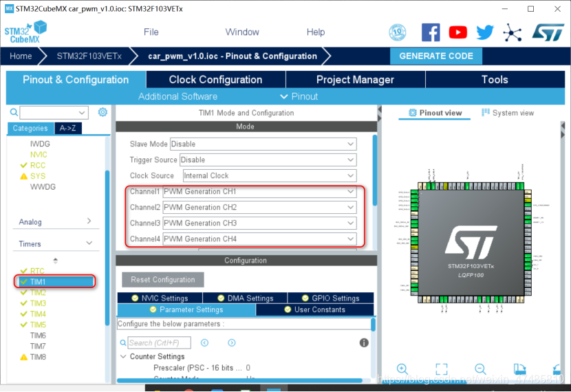Open the GPIO Settings tab
This screenshot has width=571, height=392.
[x=331, y=298]
